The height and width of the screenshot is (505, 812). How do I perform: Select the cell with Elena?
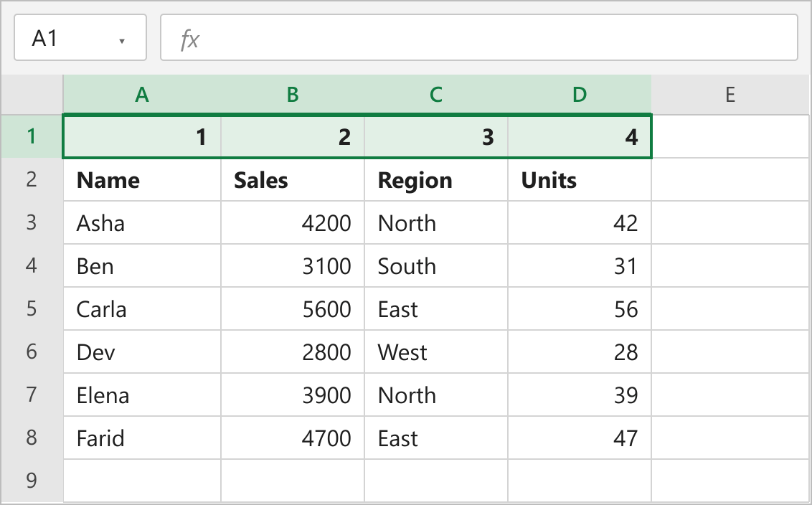tap(142, 394)
